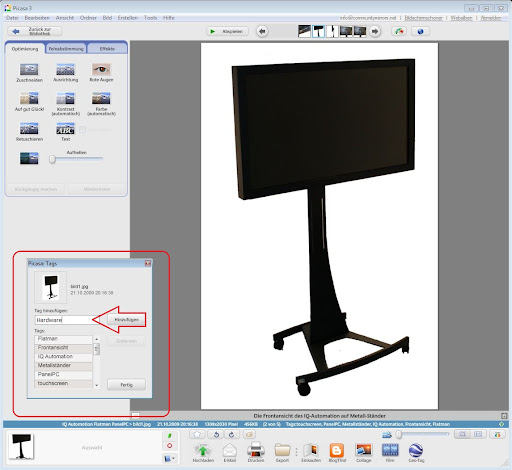Image resolution: width=512 pixels, height=470 pixels.
Task: Select the Zuschneiden crop tool
Action: (29, 70)
